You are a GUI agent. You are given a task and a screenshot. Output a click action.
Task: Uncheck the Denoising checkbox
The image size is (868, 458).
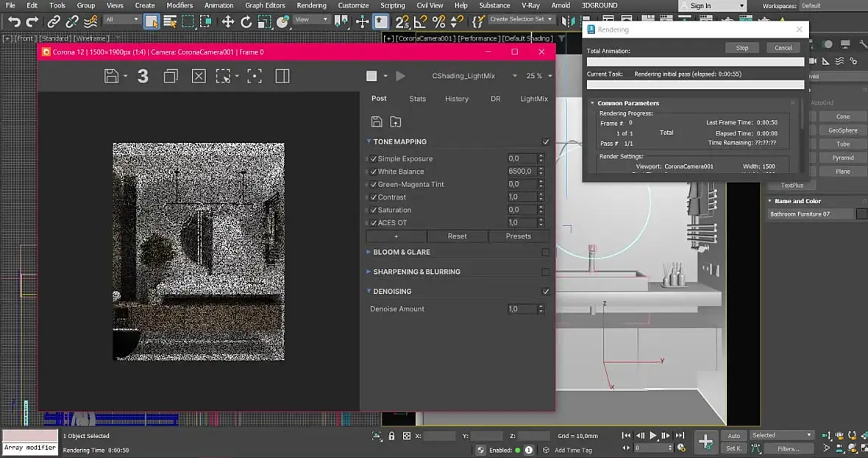tap(545, 292)
